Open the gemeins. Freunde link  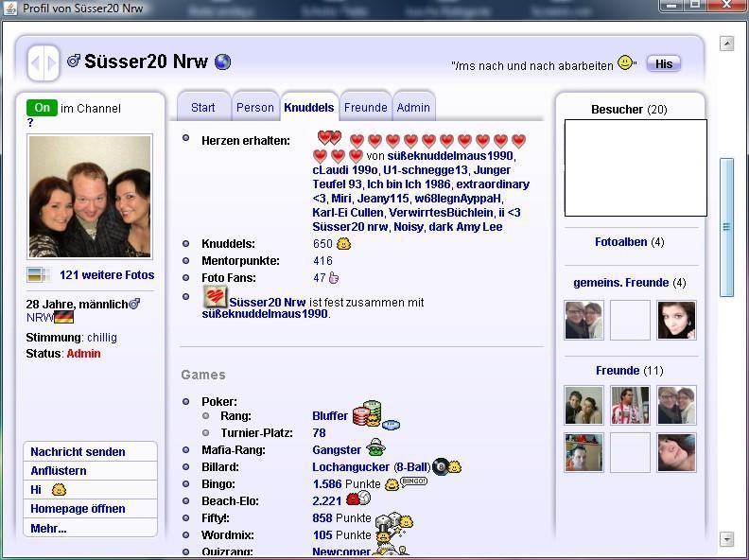(x=621, y=283)
